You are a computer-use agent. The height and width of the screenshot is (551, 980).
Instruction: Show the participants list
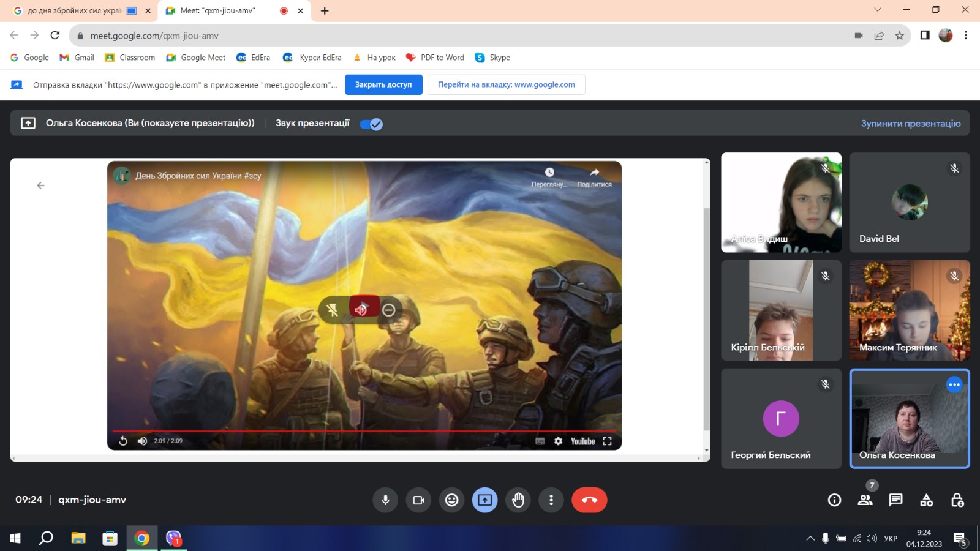point(865,500)
